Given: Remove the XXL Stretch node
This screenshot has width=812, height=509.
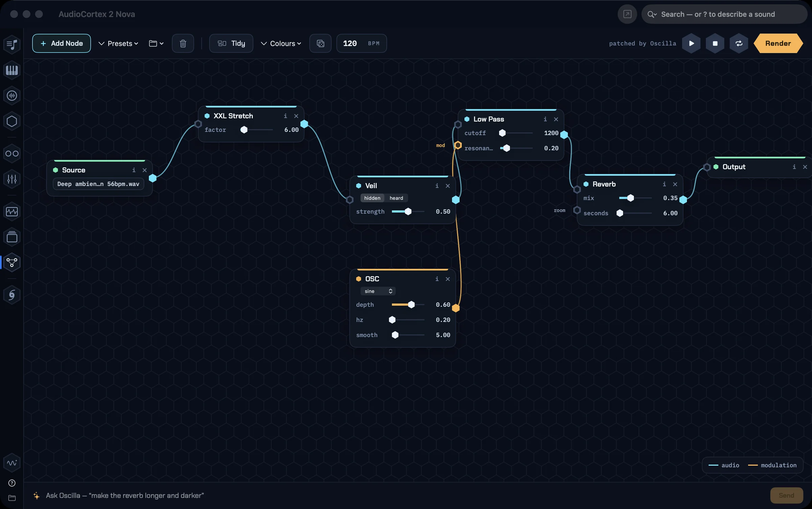Looking at the screenshot, I should click(296, 116).
